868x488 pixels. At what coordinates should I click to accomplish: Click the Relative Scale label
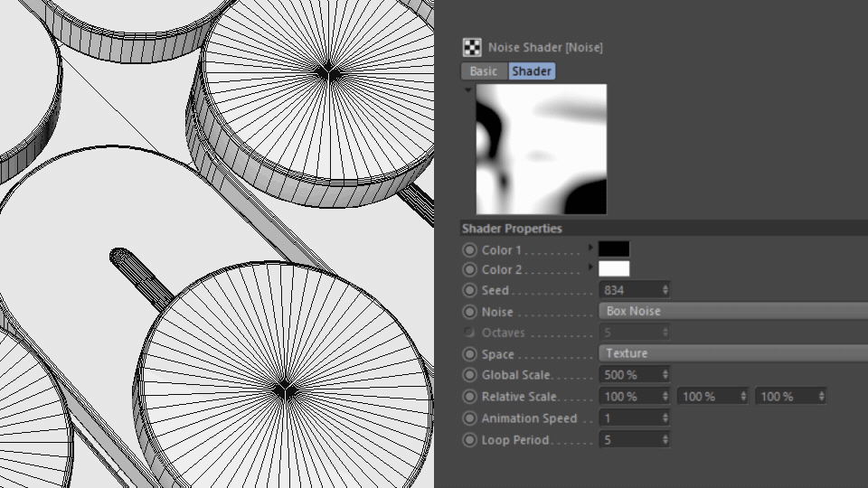point(519,397)
